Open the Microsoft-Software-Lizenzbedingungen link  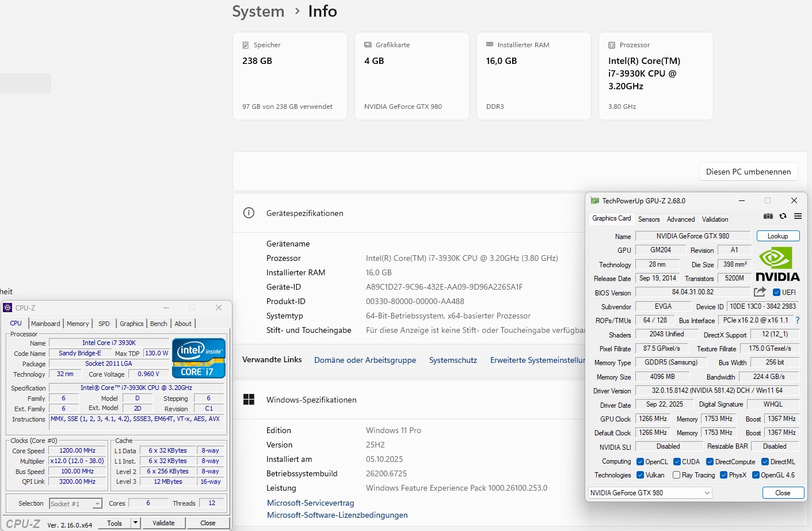point(337,515)
